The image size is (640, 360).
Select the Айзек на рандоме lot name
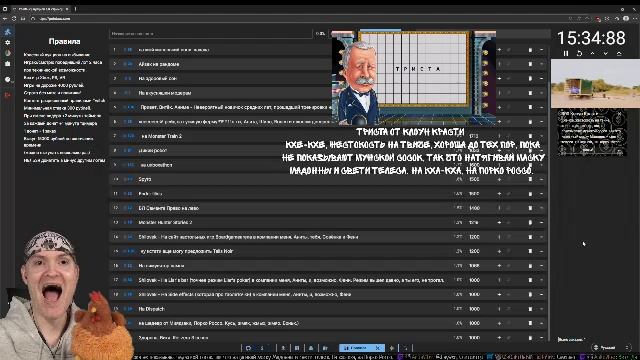(x=159, y=64)
